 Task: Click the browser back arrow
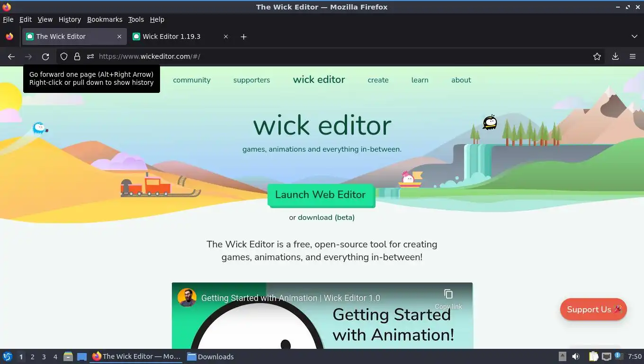[11, 56]
